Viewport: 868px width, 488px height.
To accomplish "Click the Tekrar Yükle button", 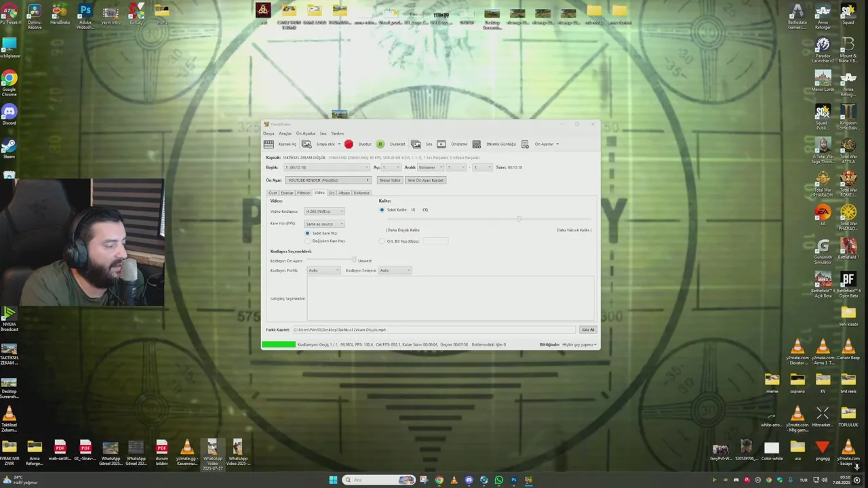I will [390, 180].
